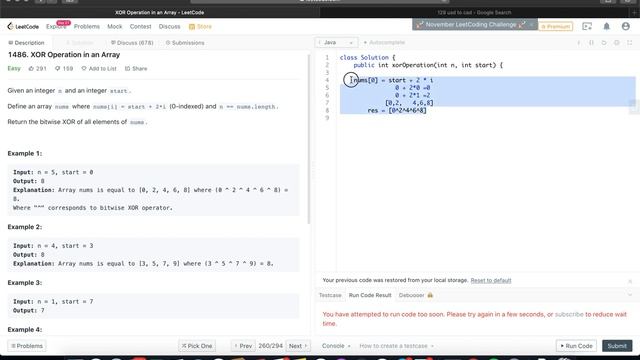The width and height of the screenshot is (640, 360).
Task: Open the LeetCode home logo
Action: tap(23, 27)
